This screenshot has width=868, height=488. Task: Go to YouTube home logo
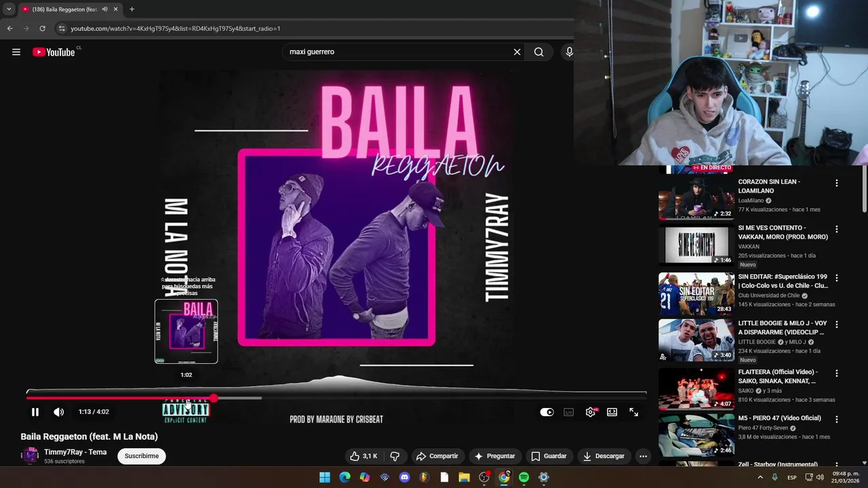coord(54,52)
